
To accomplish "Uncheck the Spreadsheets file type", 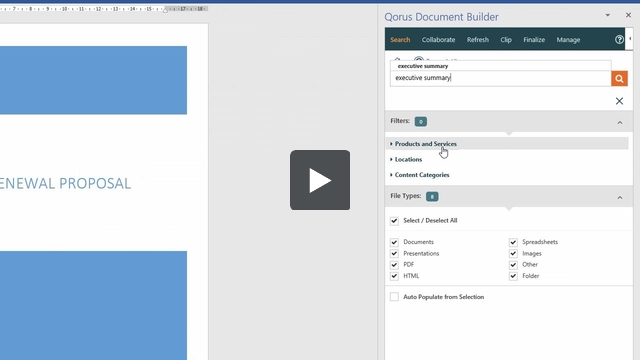I will [513, 242].
